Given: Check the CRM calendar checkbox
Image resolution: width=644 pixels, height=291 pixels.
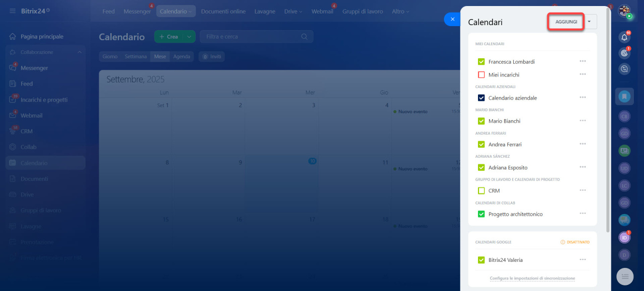Looking at the screenshot, I should (x=481, y=191).
